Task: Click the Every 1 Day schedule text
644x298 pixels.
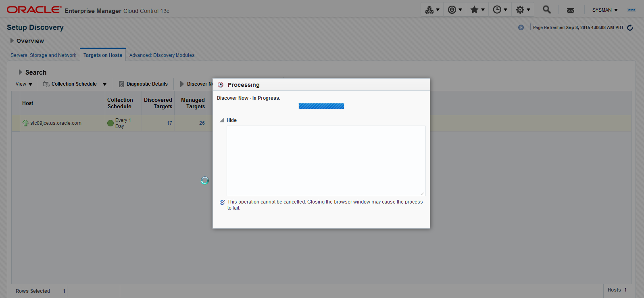Action: coord(123,123)
